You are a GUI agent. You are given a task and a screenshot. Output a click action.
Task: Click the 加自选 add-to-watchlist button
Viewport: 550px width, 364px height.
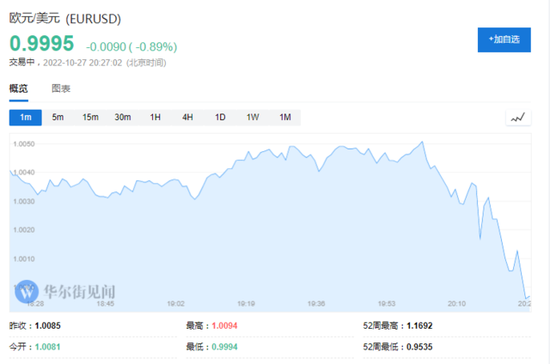tap(504, 40)
